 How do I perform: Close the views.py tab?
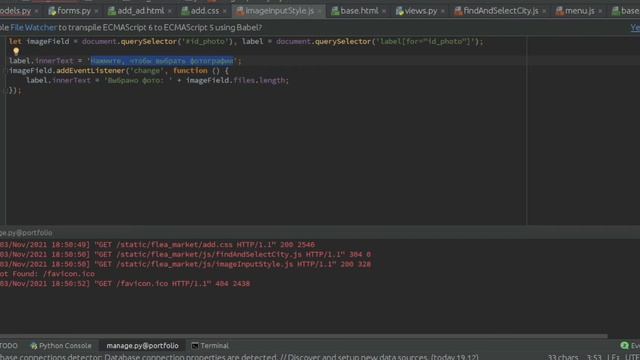(x=443, y=11)
